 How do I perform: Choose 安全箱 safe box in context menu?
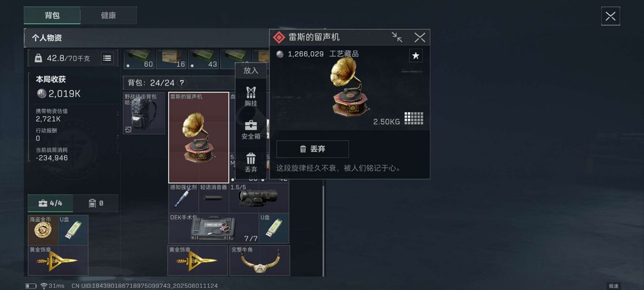pos(251,130)
